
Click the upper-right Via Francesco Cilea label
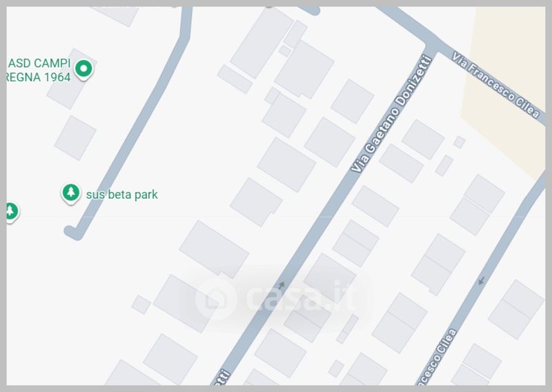pyautogui.click(x=495, y=85)
